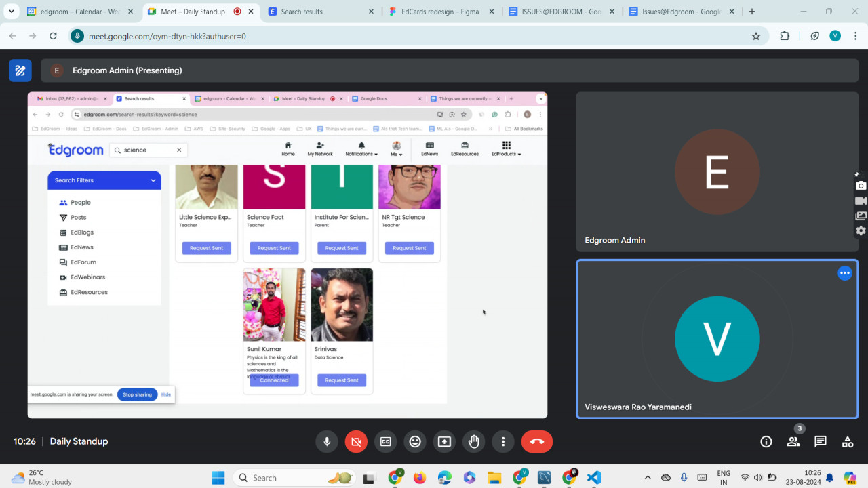
Task: Open Firefox from the taskbar
Action: (419, 478)
